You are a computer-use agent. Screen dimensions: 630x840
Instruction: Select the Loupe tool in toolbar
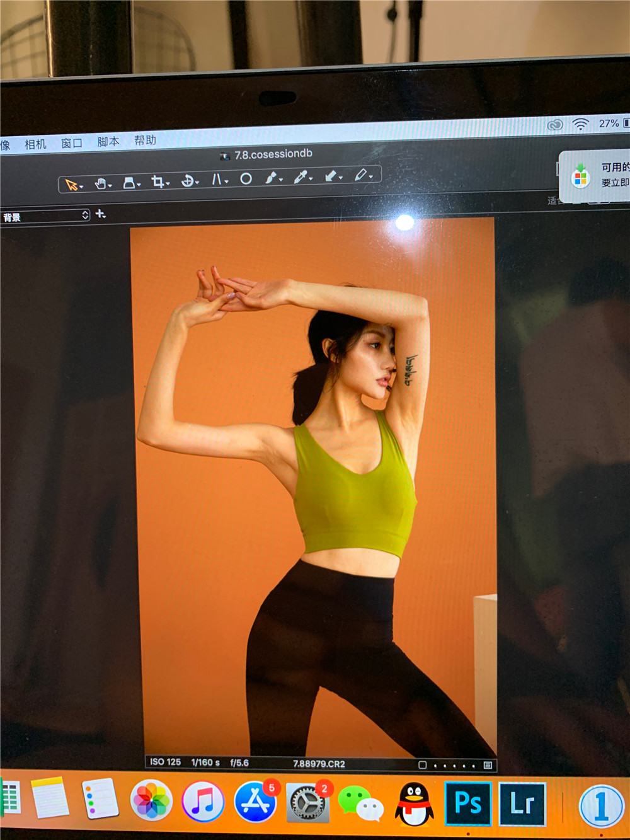(129, 183)
